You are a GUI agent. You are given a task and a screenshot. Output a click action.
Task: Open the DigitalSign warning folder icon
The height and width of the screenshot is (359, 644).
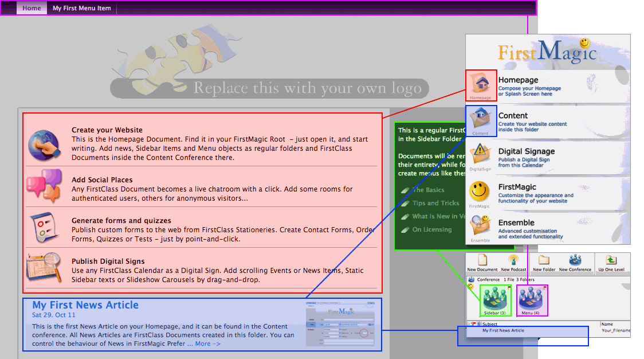coord(480,155)
